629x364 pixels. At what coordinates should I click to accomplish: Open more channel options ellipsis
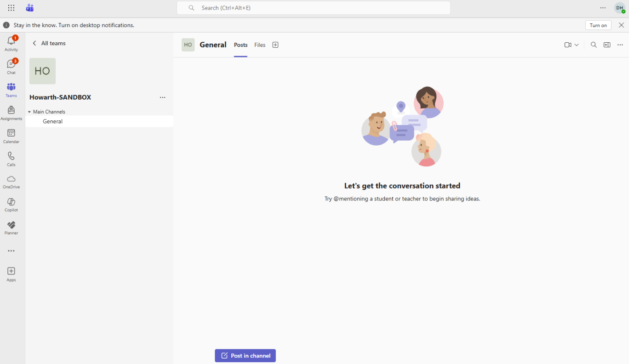pos(620,45)
